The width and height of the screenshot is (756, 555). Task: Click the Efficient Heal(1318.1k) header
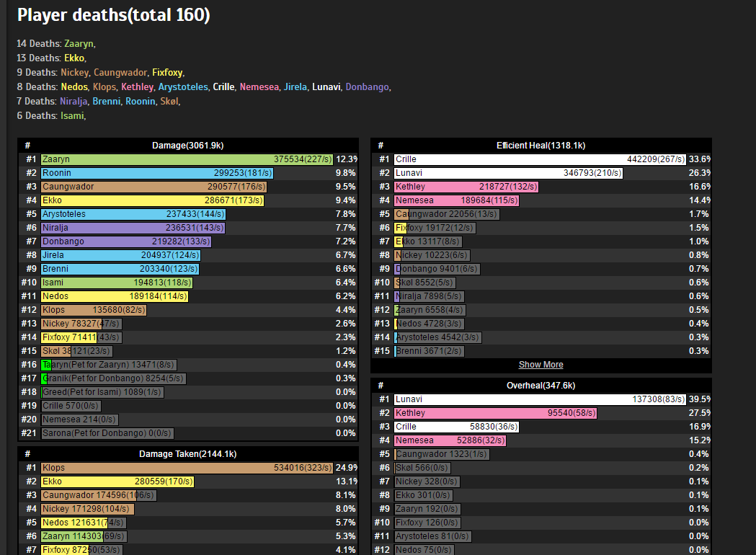tap(541, 146)
